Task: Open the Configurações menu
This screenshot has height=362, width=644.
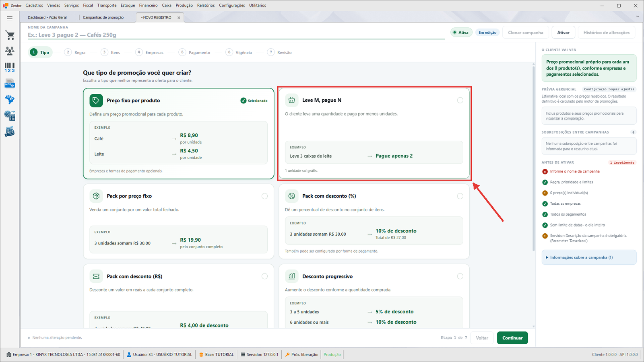Action: point(232,5)
